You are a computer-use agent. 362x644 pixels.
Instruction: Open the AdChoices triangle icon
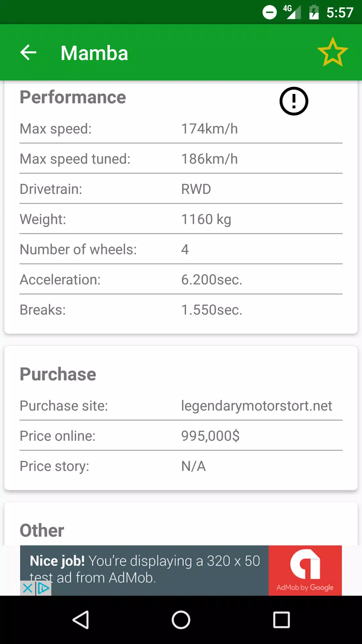(x=44, y=588)
